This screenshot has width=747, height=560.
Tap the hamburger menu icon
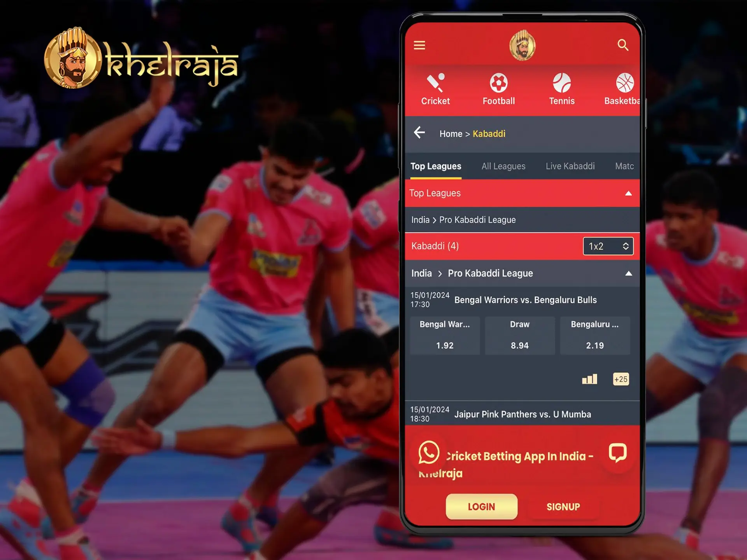pyautogui.click(x=419, y=45)
